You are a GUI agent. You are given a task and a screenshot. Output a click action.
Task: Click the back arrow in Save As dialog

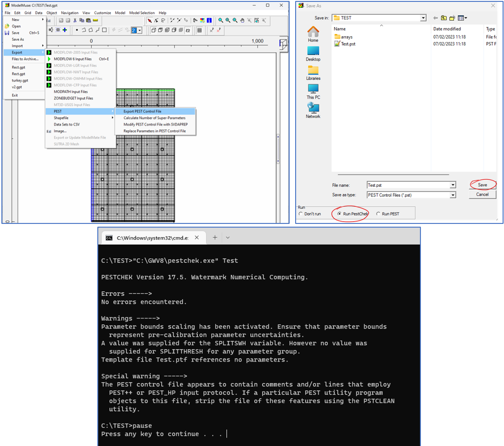tap(436, 18)
